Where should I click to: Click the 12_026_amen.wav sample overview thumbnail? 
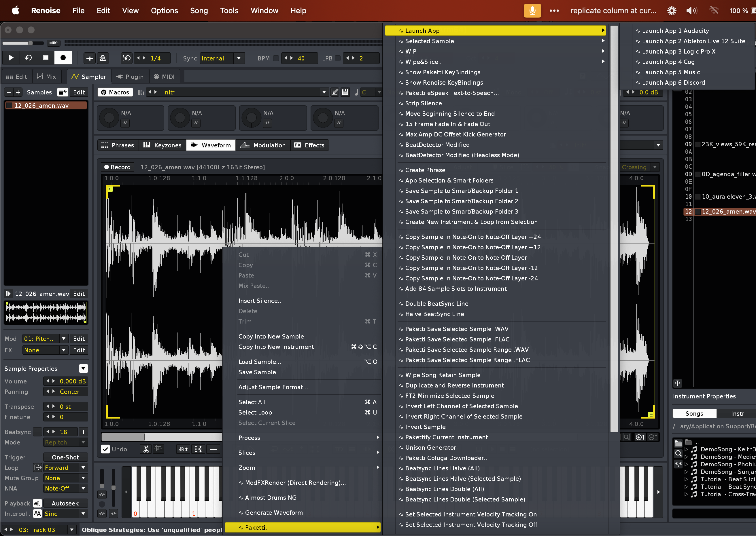tap(46, 312)
